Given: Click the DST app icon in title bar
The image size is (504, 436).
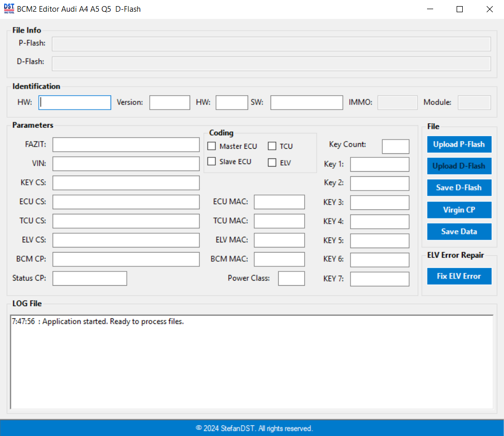Looking at the screenshot, I should coord(9,9).
